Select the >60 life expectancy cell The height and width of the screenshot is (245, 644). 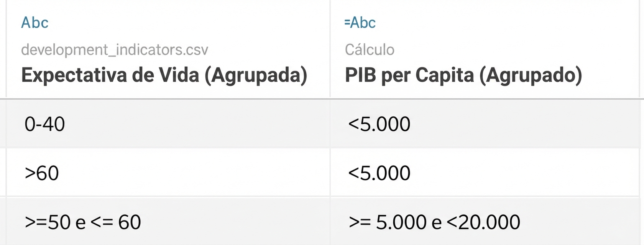coord(41,173)
